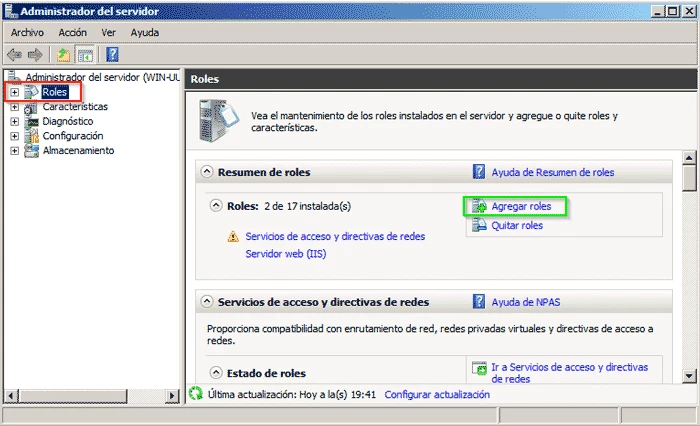Click help icon beside Ayuda de Resumen de roles

479,172
